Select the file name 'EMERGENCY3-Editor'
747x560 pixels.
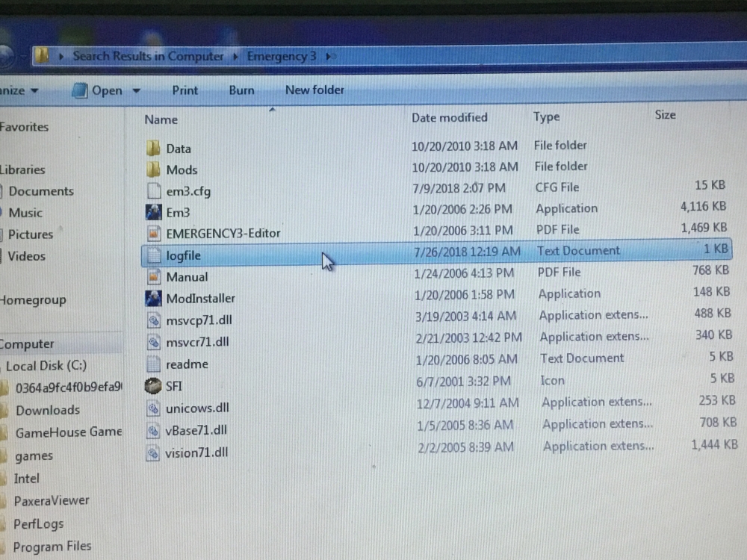click(223, 233)
